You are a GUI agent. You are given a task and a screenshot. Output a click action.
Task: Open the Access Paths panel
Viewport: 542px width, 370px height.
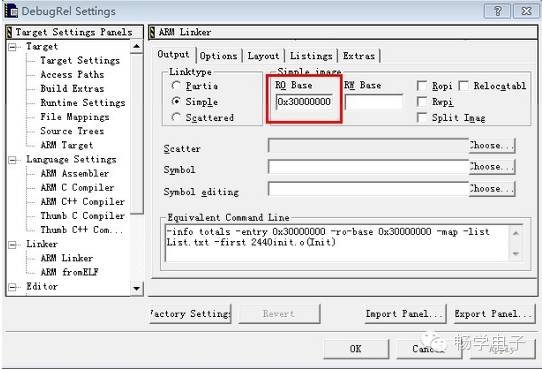(72, 75)
